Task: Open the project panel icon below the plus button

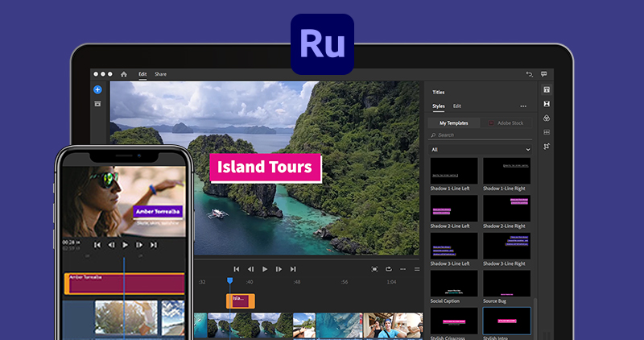Action: click(x=97, y=104)
